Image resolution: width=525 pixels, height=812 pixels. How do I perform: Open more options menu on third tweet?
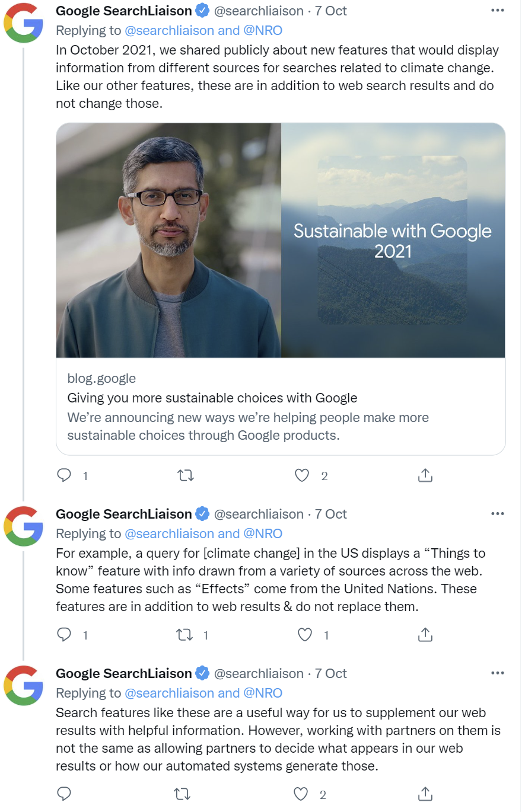[498, 673]
